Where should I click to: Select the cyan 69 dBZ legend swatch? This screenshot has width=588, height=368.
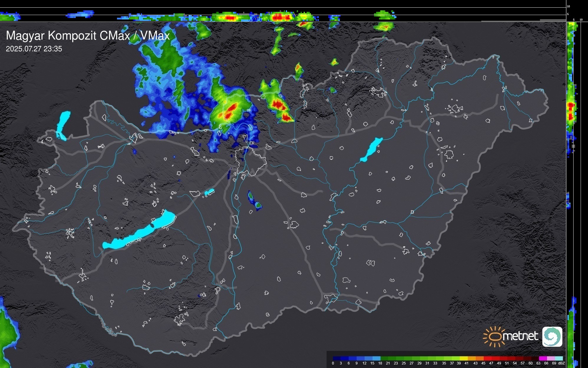click(x=559, y=358)
